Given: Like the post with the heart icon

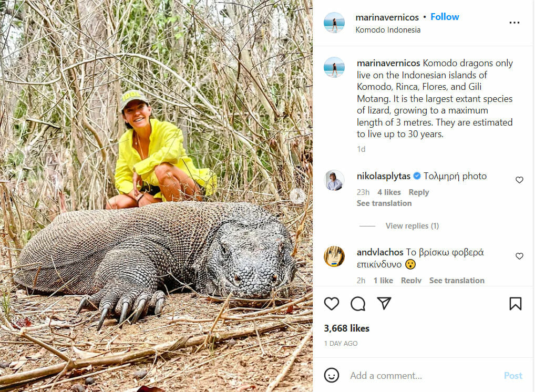Looking at the screenshot, I should (332, 304).
